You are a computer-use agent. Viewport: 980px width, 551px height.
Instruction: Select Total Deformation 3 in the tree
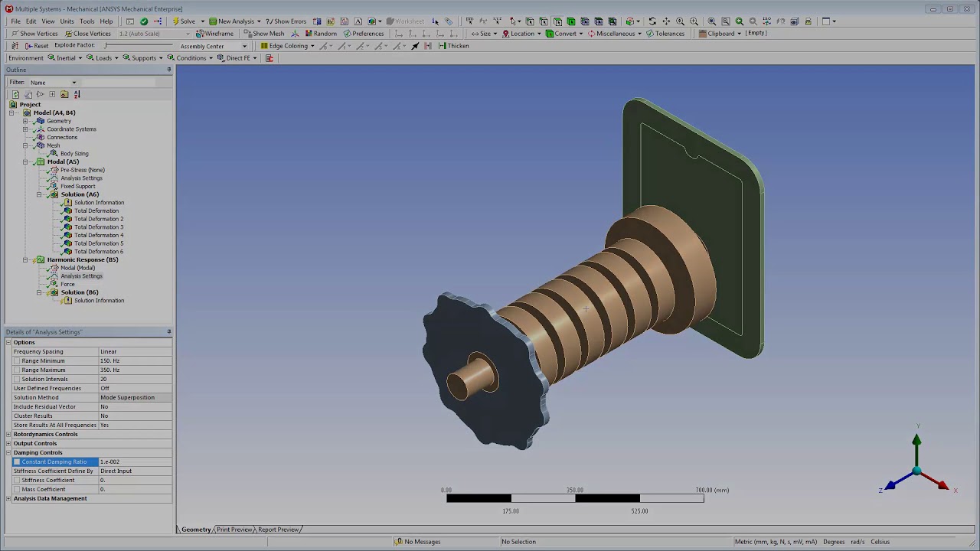coord(98,227)
